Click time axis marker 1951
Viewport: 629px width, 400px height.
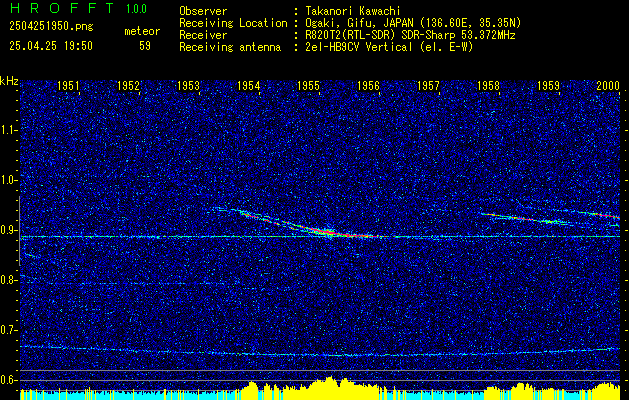68,85
